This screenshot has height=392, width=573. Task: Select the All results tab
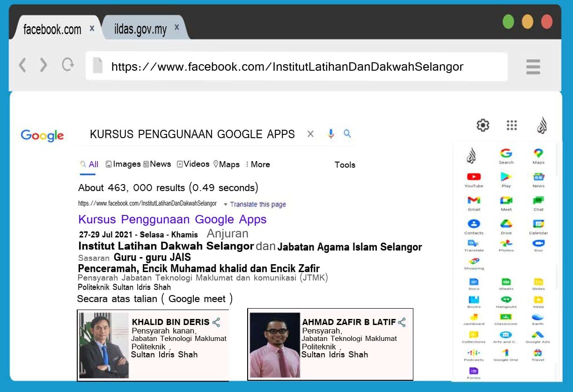click(x=89, y=164)
